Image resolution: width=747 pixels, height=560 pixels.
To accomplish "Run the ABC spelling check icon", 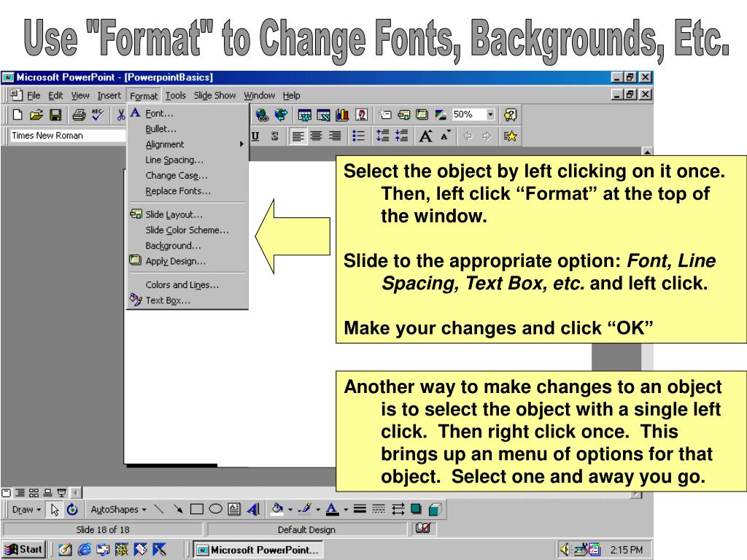I will [x=98, y=114].
